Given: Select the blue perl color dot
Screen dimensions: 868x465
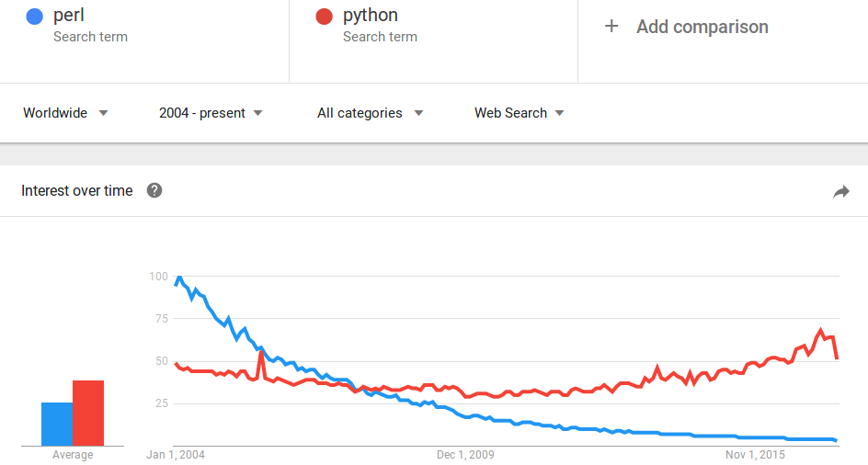Looking at the screenshot, I should pyautogui.click(x=34, y=17).
